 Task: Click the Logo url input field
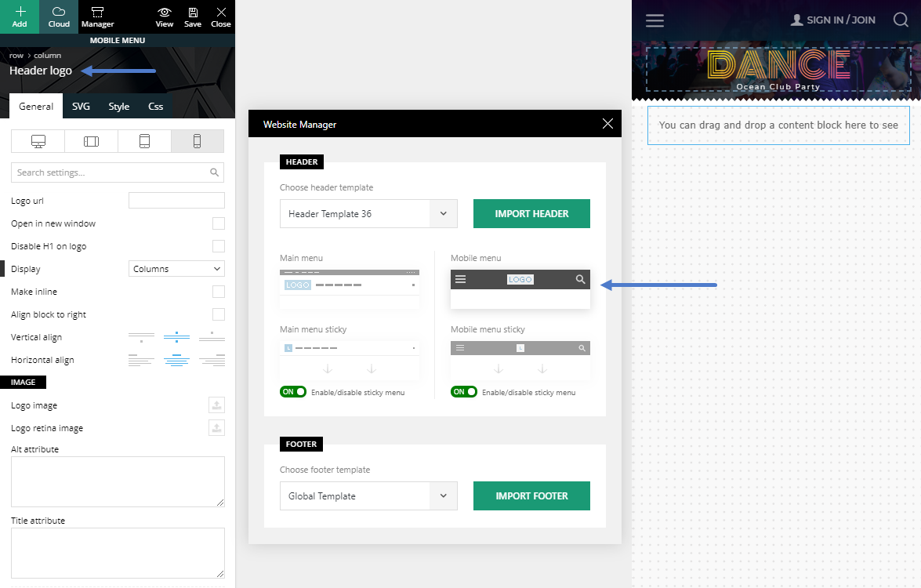(x=176, y=200)
